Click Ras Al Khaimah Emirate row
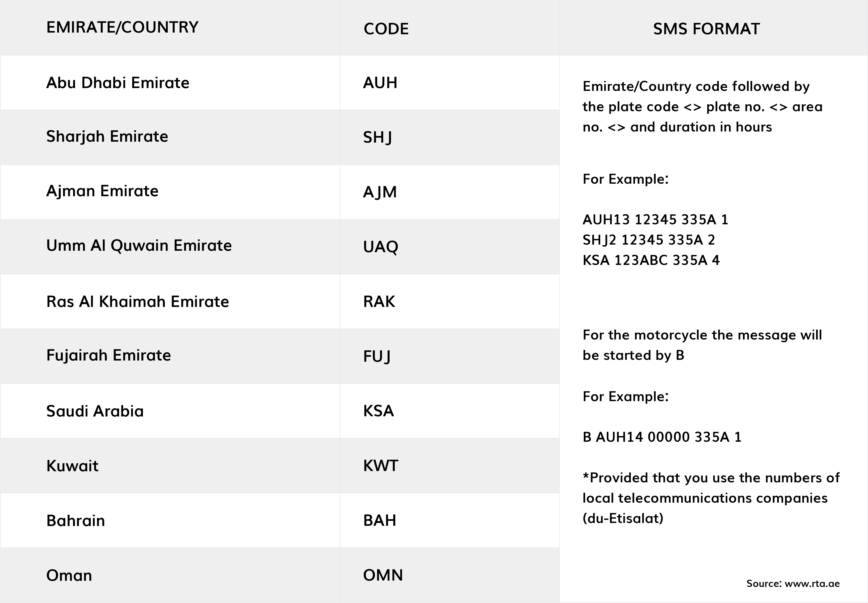 click(x=280, y=301)
